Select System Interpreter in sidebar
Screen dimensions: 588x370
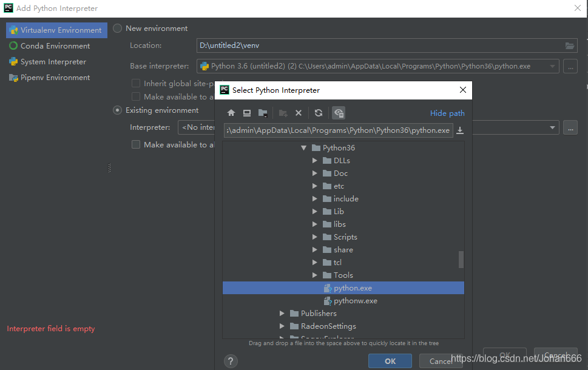tap(56, 61)
